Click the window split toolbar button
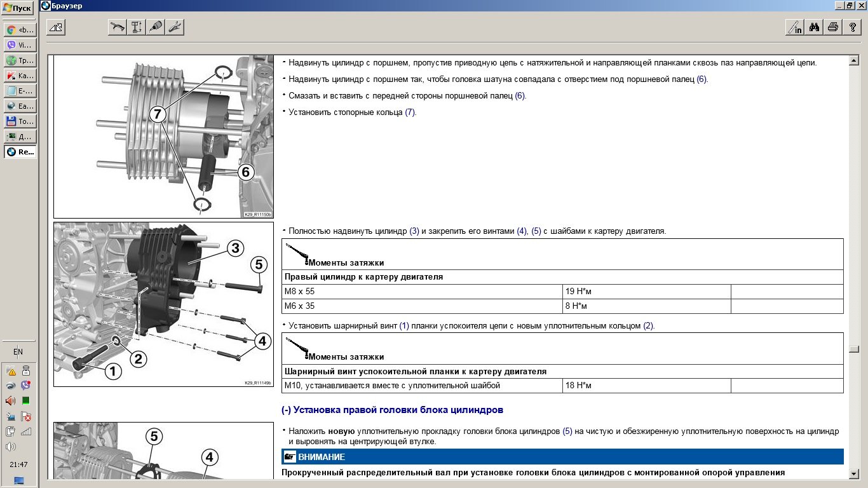This screenshot has width=868, height=488. [x=56, y=27]
